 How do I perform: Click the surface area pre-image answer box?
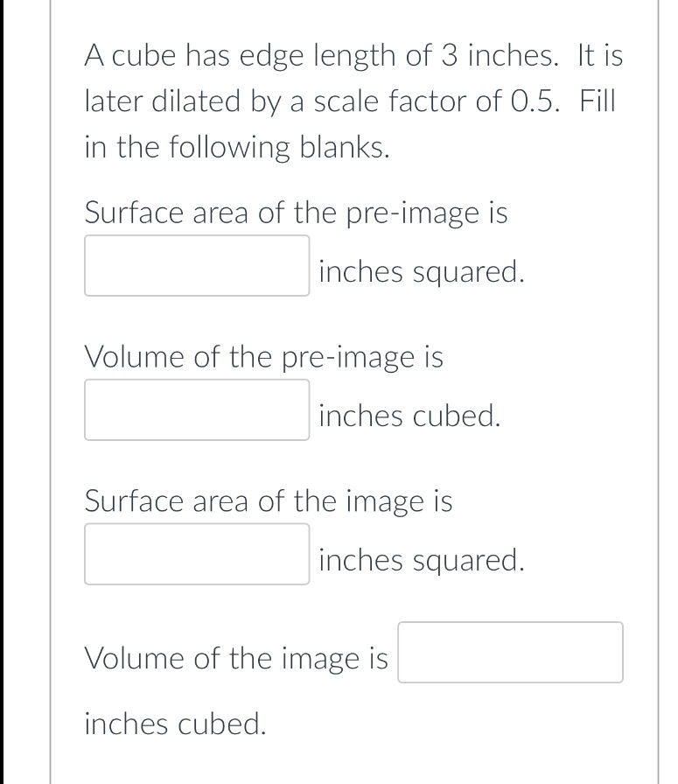coord(196,265)
